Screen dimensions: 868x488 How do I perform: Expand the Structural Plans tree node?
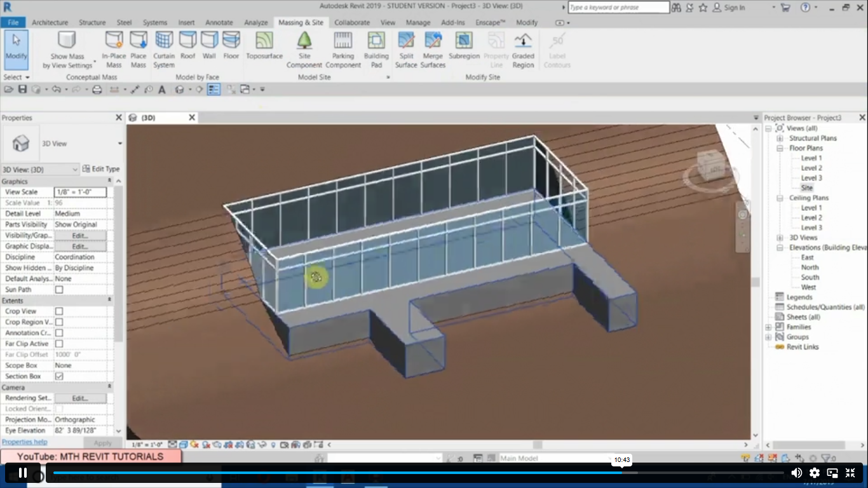[780, 139]
